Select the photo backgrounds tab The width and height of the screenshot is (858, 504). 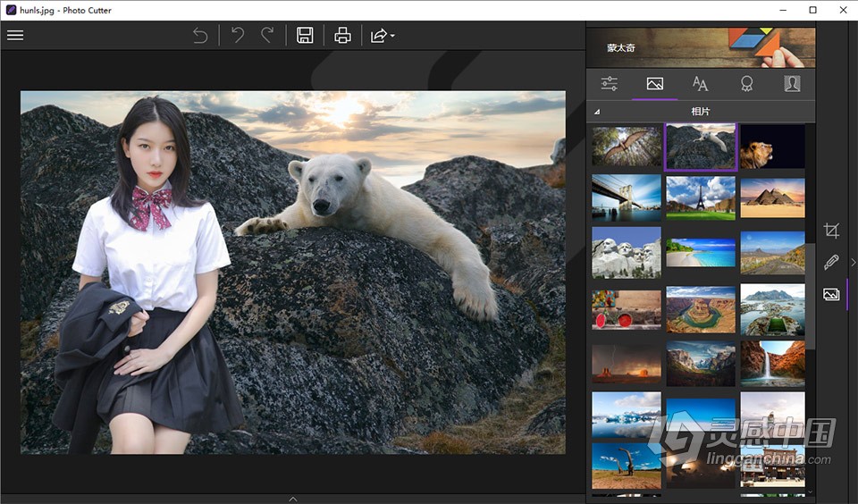point(655,84)
